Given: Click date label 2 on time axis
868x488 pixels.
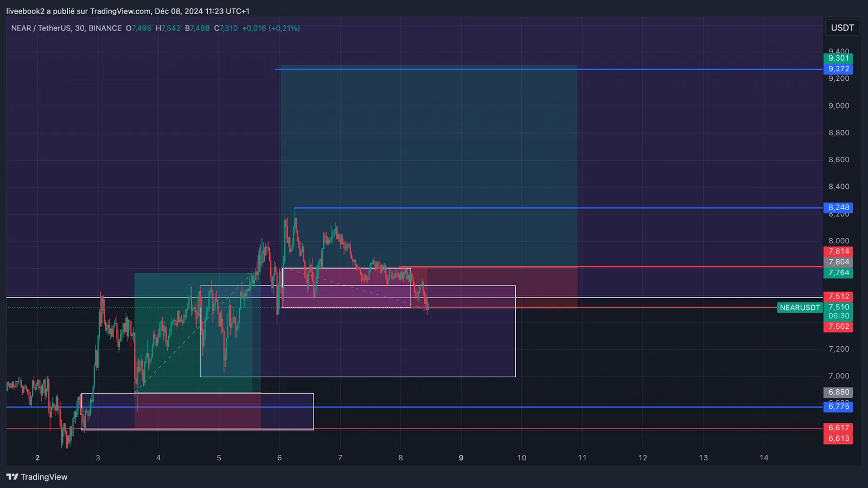Looking at the screenshot, I should point(37,458).
